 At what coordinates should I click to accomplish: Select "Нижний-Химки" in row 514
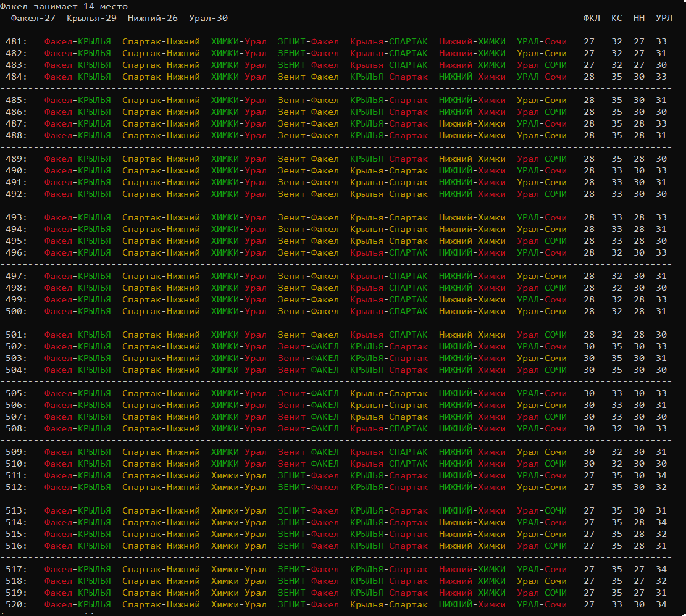pos(472,522)
